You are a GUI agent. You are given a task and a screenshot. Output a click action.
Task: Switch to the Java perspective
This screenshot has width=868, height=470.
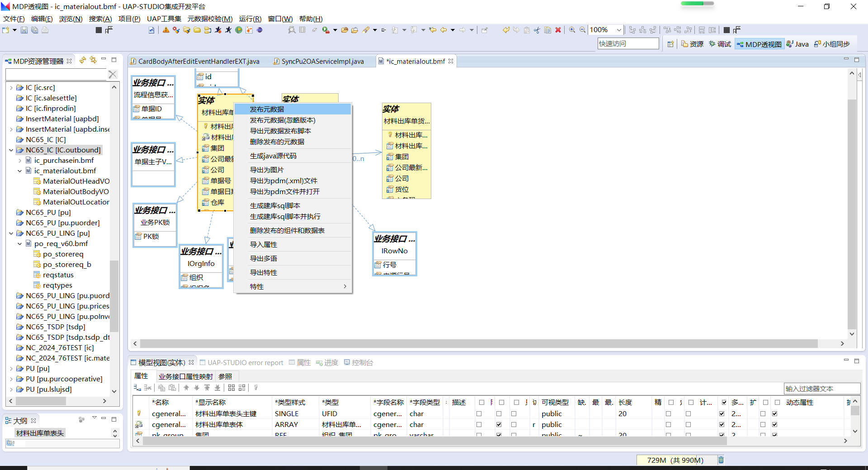(797, 44)
